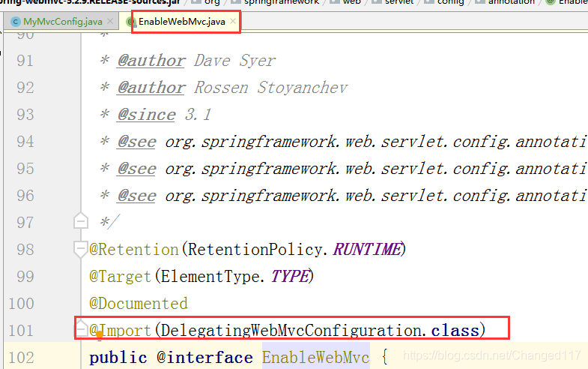Open the 'springframework' breadcrumb folder
This screenshot has height=369, width=588.
click(275, 2)
